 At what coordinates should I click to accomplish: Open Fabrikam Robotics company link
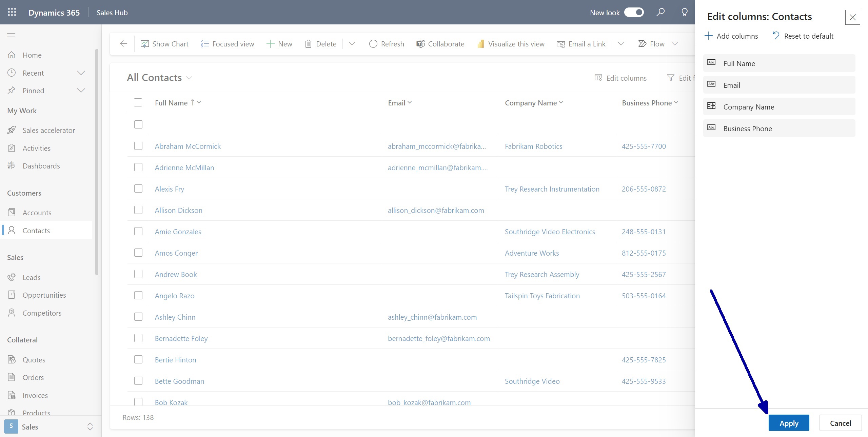pos(533,146)
